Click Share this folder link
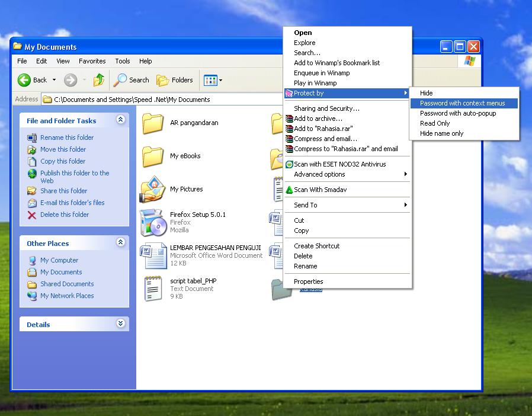 tap(63, 191)
